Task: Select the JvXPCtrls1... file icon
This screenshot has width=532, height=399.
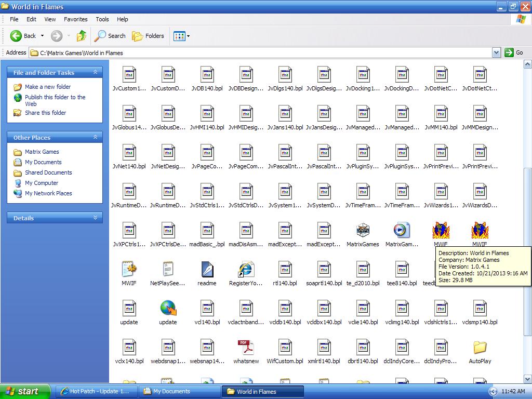Action: coord(129,230)
